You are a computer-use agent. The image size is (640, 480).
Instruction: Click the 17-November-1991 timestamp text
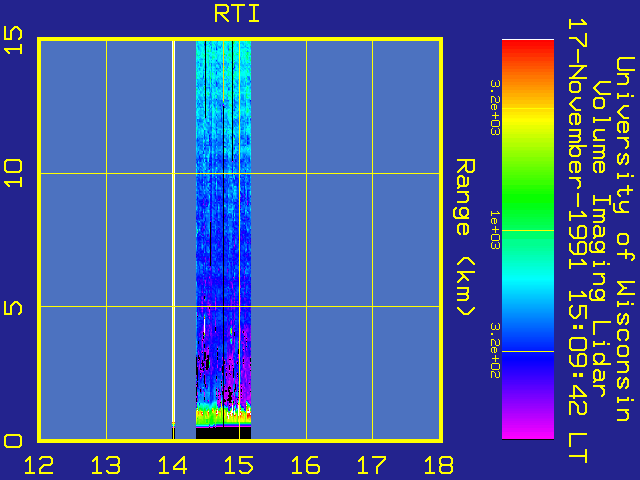[x=578, y=241]
